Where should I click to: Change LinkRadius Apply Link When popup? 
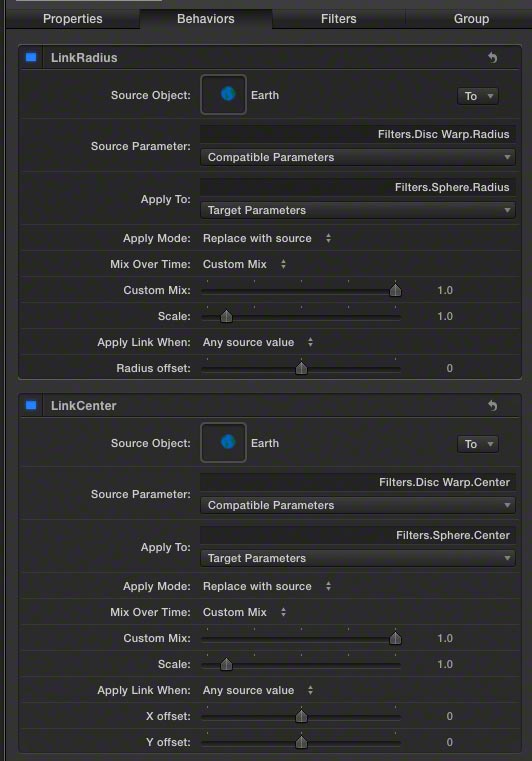click(258, 342)
